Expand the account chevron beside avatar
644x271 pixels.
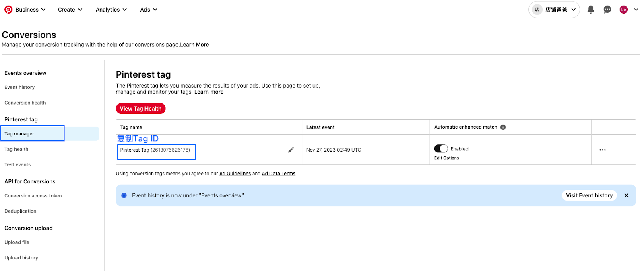tap(636, 10)
